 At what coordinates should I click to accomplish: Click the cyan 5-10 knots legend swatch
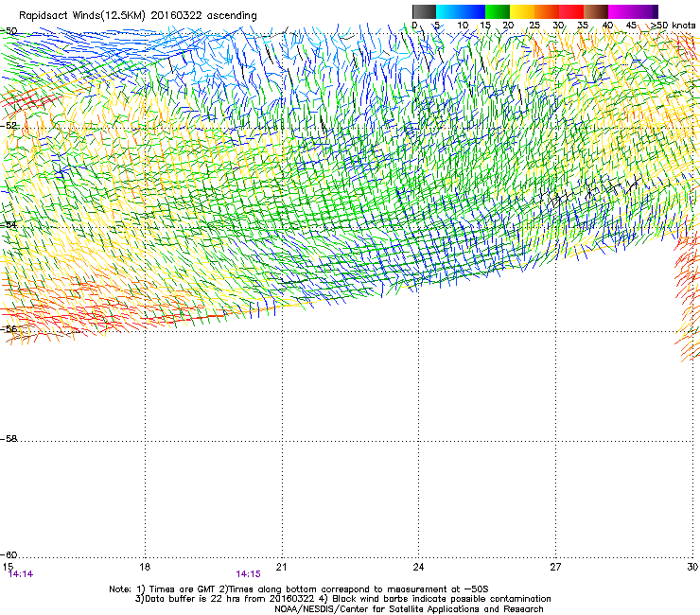click(448, 11)
